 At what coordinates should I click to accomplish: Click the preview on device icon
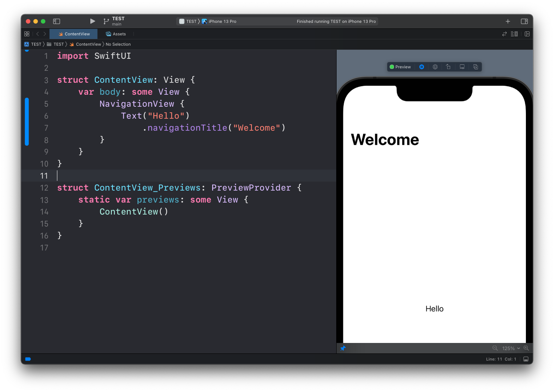pos(462,67)
